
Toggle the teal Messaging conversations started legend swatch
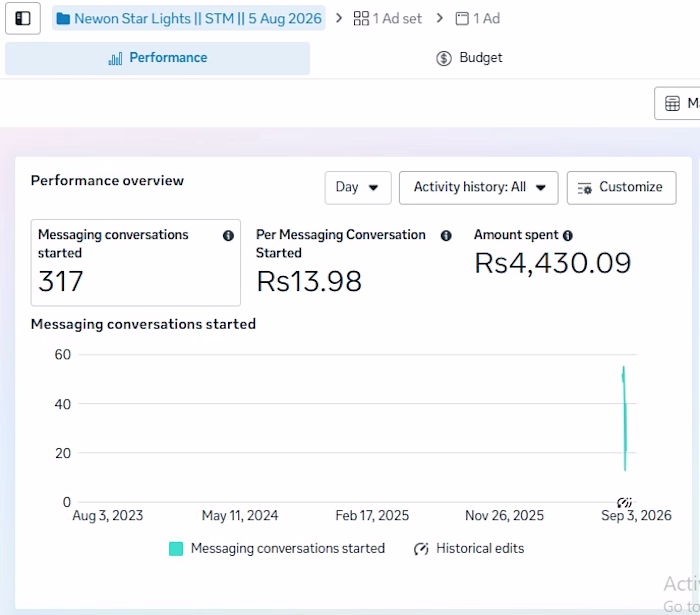(176, 549)
